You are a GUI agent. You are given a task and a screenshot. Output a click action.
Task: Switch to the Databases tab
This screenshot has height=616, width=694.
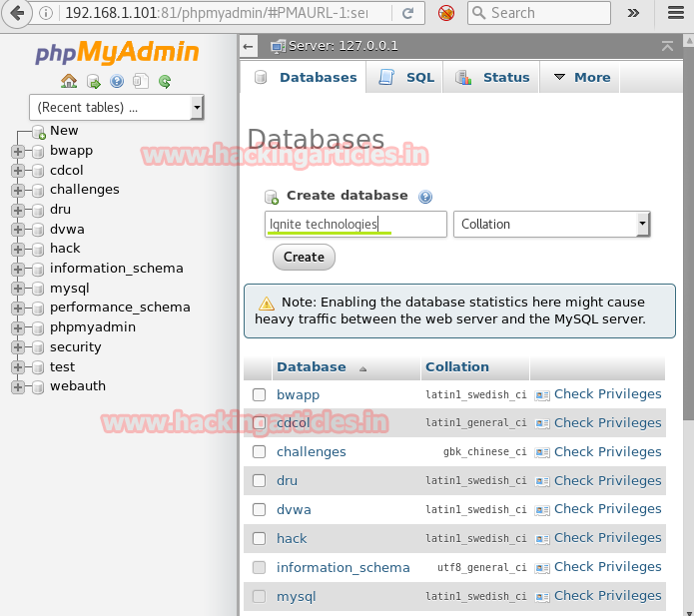click(x=305, y=78)
